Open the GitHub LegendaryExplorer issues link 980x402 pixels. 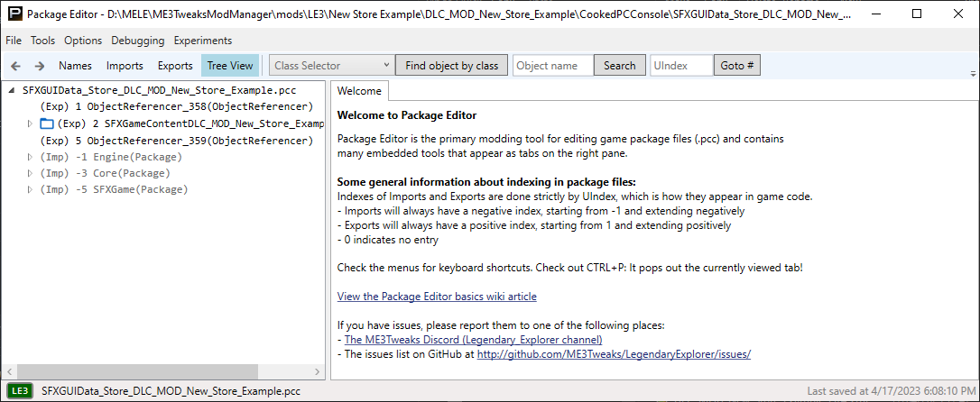pos(614,354)
